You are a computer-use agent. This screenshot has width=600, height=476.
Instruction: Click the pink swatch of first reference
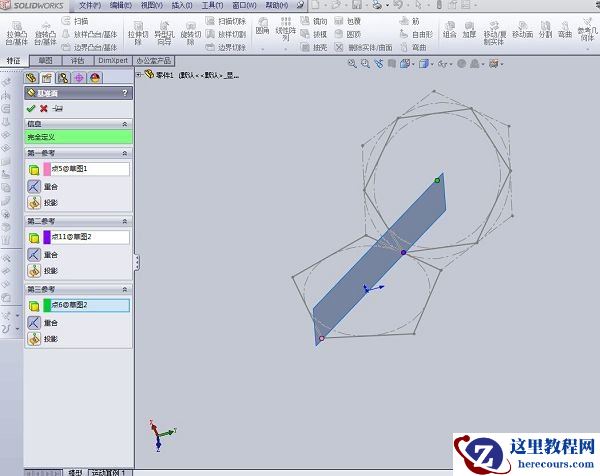point(46,169)
